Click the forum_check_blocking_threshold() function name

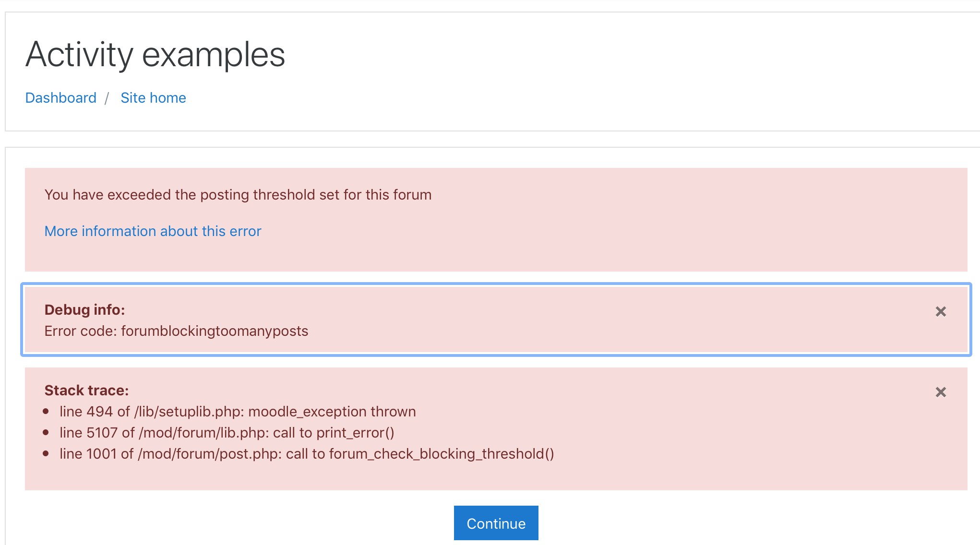(x=442, y=454)
